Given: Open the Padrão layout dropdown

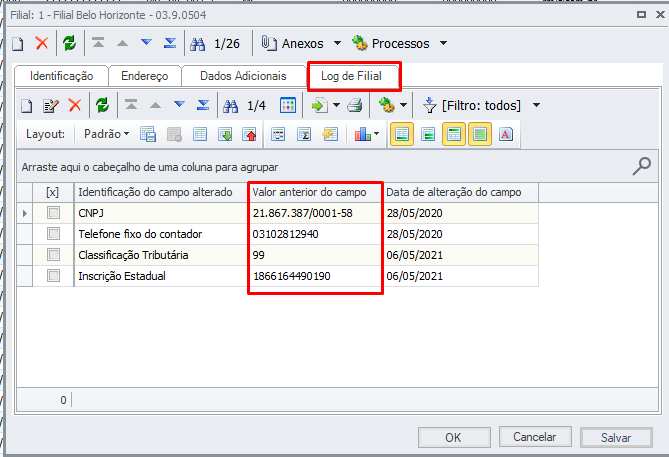Looking at the screenshot, I should click(106, 134).
